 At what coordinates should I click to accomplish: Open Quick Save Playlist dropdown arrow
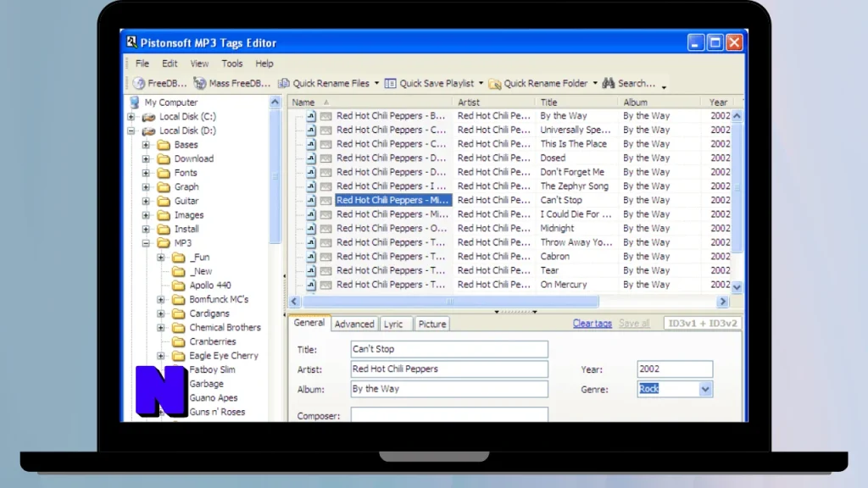tap(481, 84)
